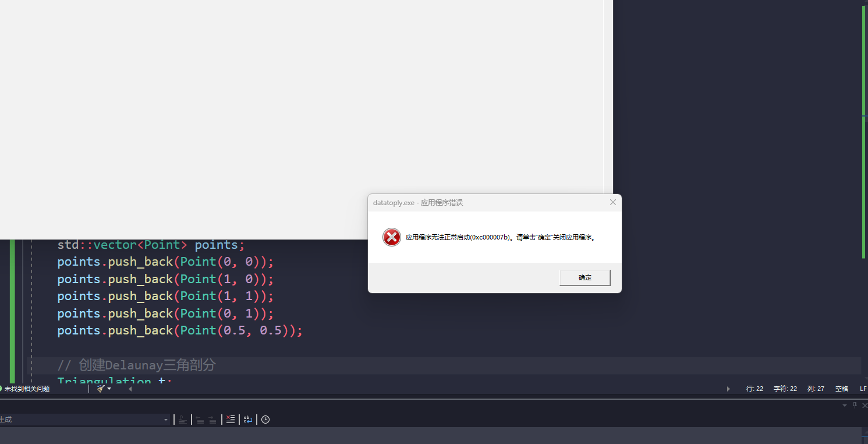Click the horizontal scrollbar left arrow
Viewport: 868px width, 444px height.
tap(130, 389)
